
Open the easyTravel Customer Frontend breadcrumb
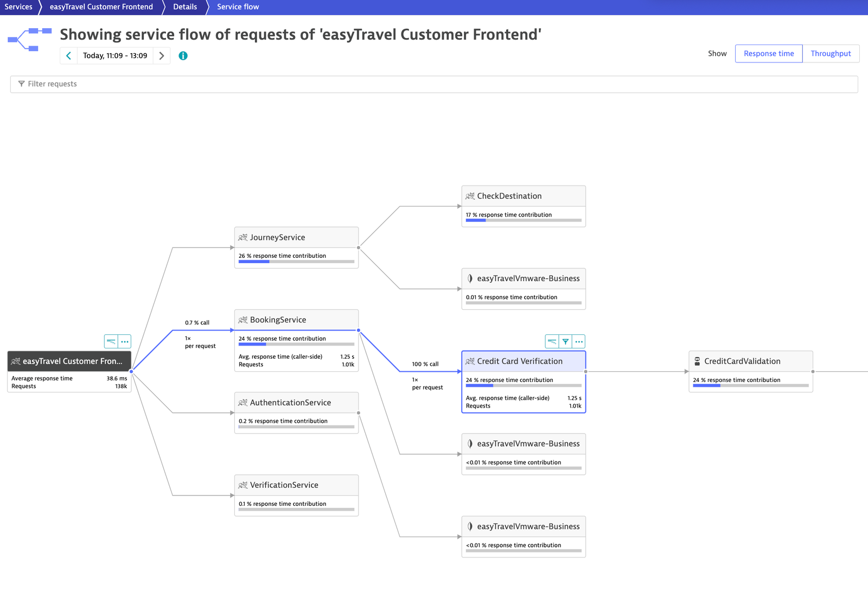(x=101, y=7)
